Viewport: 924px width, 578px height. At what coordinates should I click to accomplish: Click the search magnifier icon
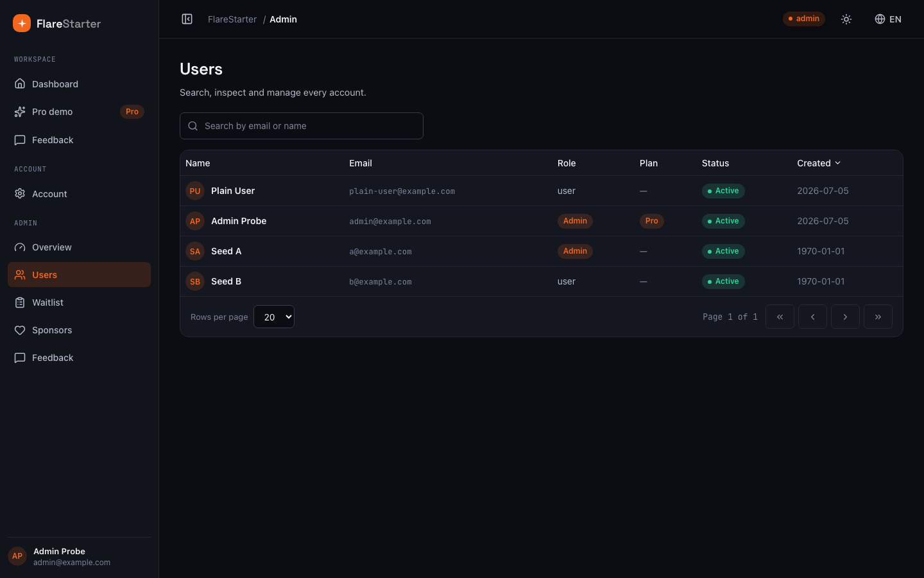[x=193, y=126]
